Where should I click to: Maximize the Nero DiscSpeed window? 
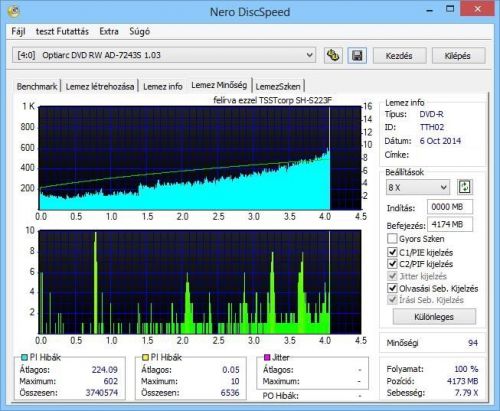point(450,9)
